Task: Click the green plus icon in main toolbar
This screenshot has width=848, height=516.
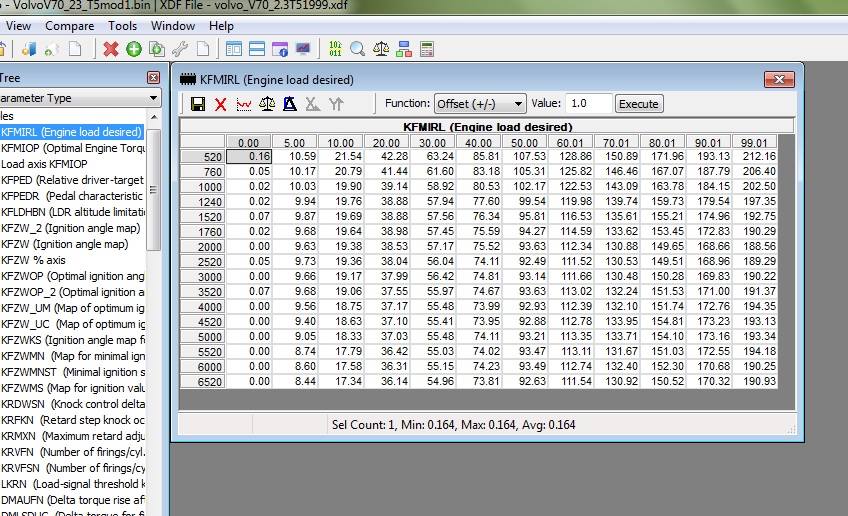Action: [133, 48]
